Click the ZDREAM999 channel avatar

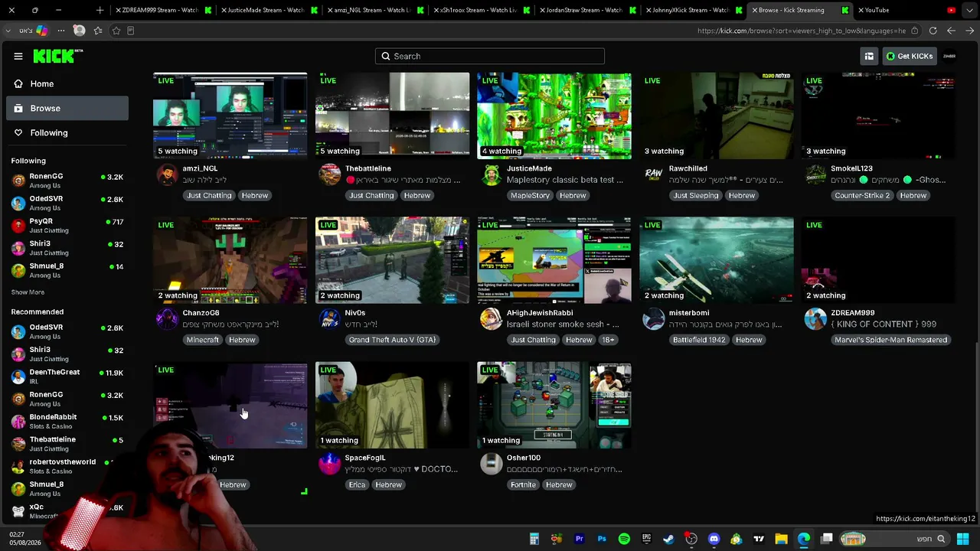(815, 319)
